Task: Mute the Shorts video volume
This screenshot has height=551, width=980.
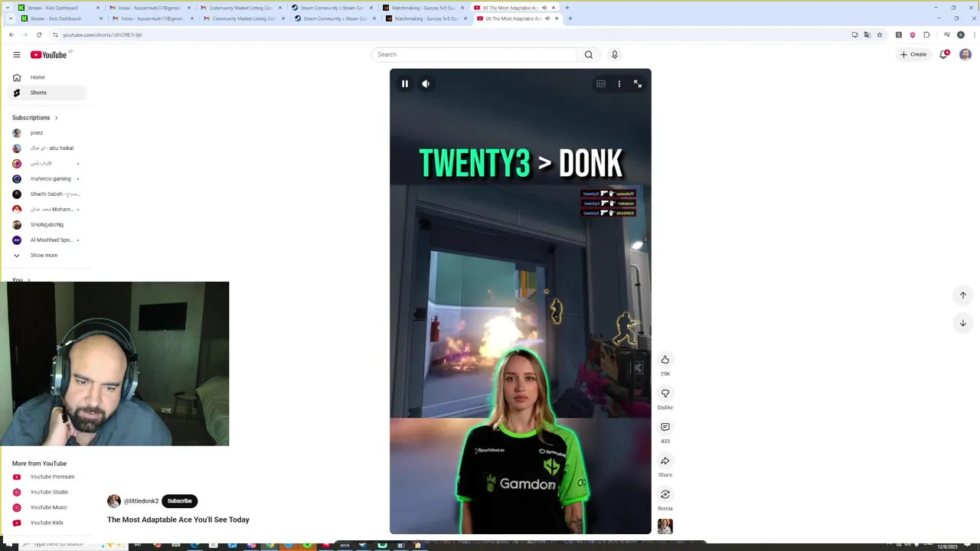Action: click(426, 83)
